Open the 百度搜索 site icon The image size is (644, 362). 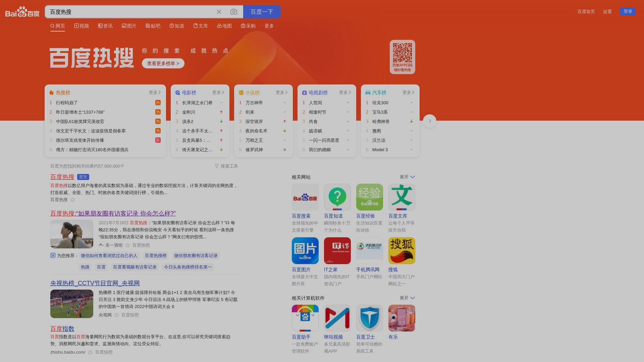point(305,197)
